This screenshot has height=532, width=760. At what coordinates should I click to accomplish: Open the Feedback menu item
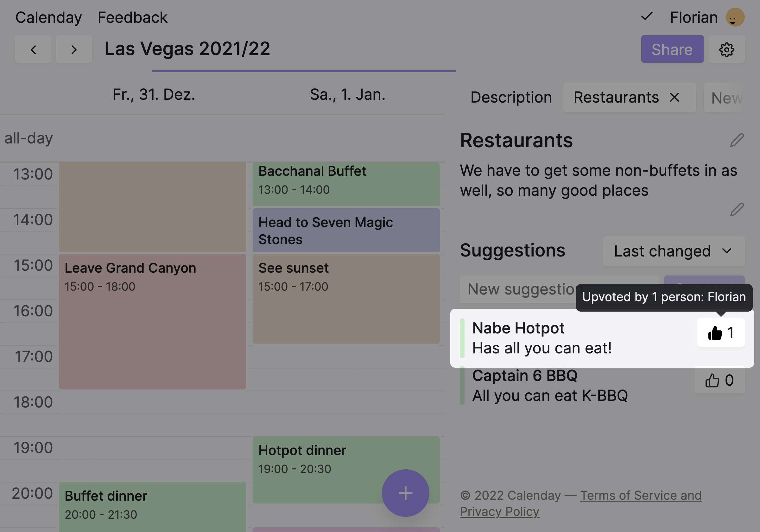point(132,17)
